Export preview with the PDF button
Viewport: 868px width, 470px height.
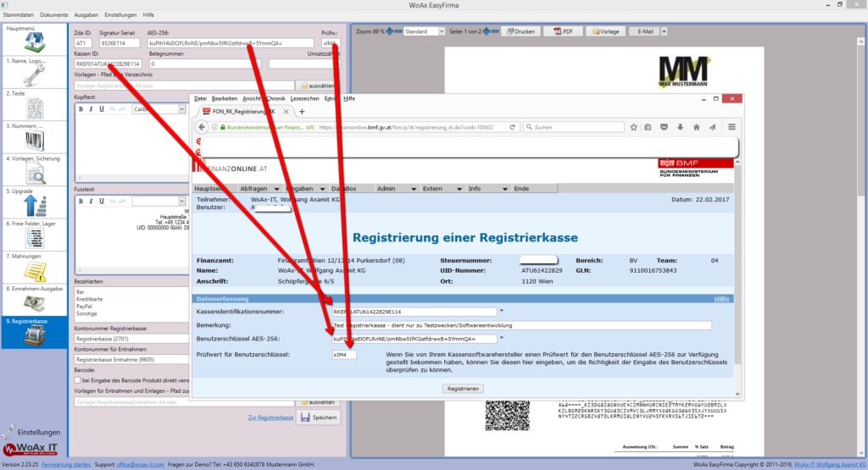563,31
